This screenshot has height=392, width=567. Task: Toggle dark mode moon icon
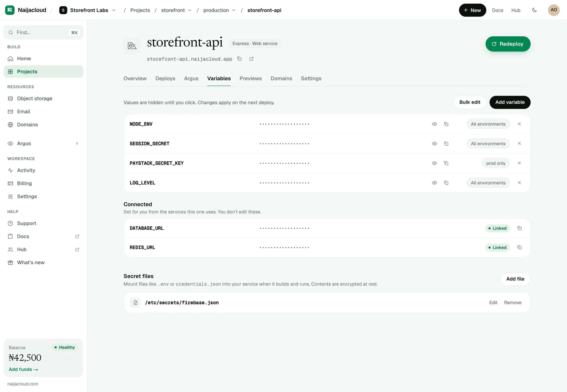(534, 10)
